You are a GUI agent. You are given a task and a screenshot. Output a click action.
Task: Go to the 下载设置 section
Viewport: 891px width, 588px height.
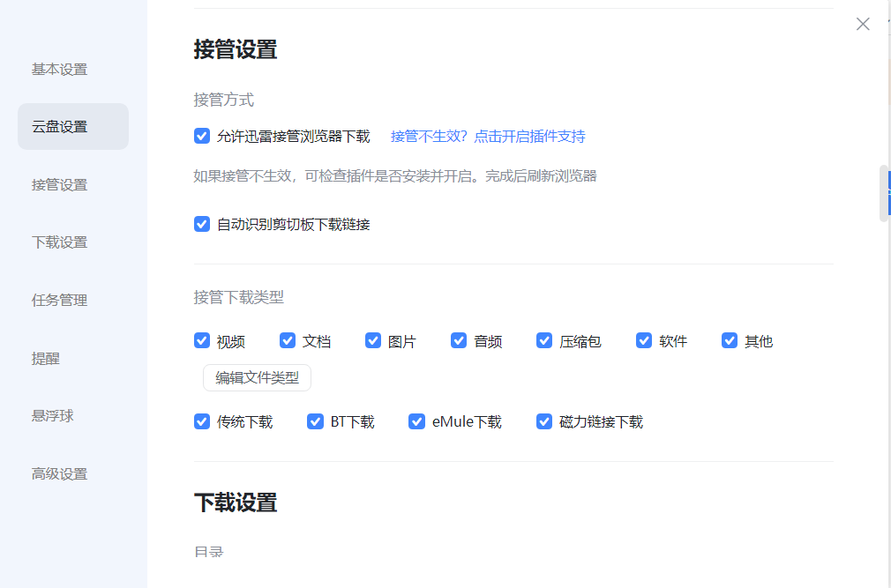tap(58, 242)
